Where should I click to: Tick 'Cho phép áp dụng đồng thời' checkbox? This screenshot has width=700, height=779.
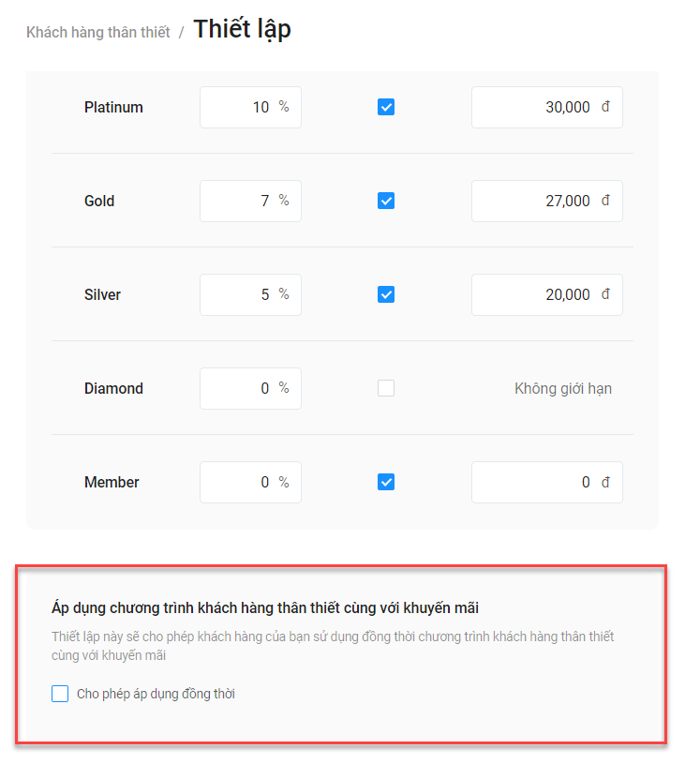[x=60, y=694]
